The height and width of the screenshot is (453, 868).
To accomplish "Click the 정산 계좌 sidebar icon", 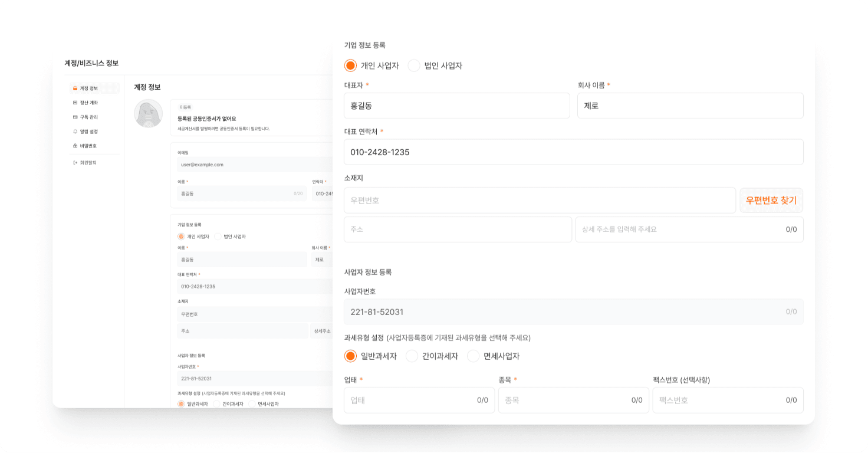I will 75,103.
